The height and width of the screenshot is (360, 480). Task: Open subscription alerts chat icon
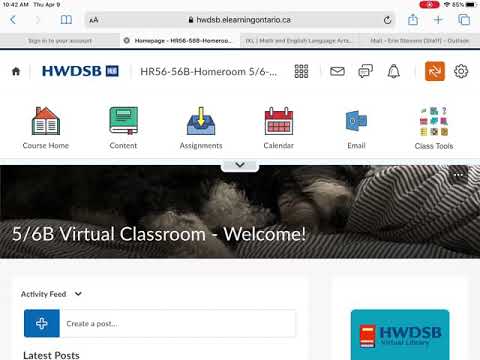pos(365,71)
